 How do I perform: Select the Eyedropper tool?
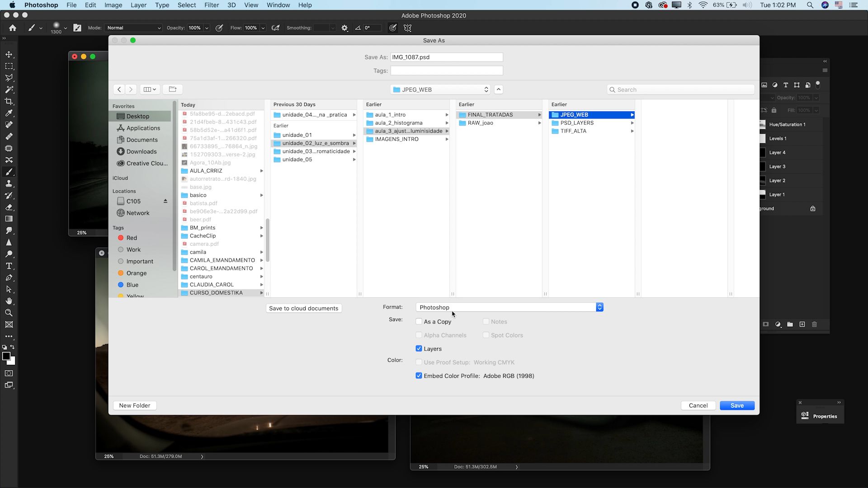9,113
